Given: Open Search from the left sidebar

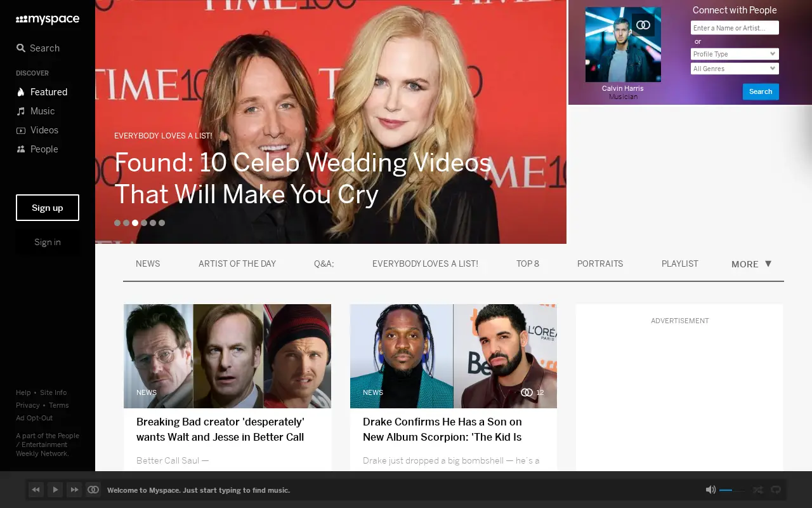Looking at the screenshot, I should [x=38, y=48].
